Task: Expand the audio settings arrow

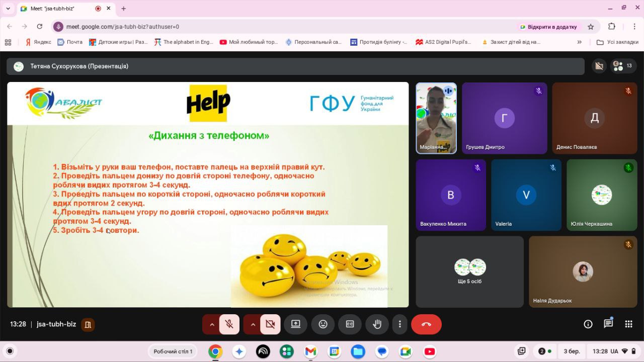Action: click(x=212, y=324)
